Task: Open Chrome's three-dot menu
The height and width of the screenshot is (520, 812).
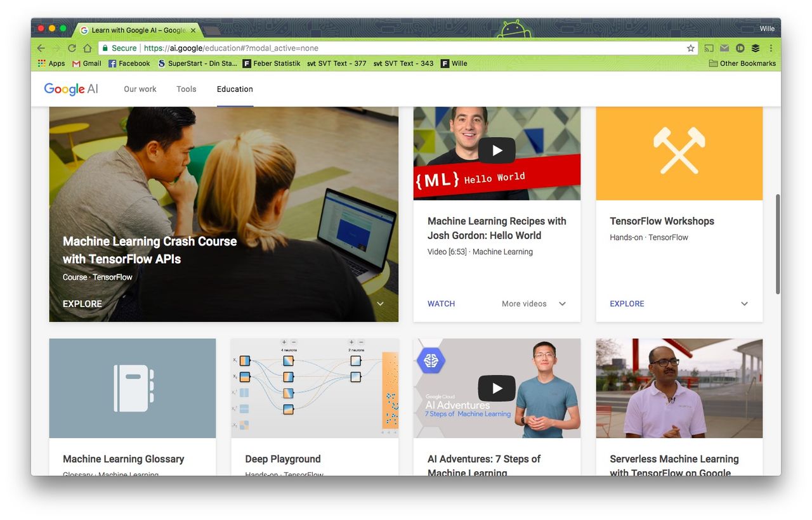Action: (771, 48)
